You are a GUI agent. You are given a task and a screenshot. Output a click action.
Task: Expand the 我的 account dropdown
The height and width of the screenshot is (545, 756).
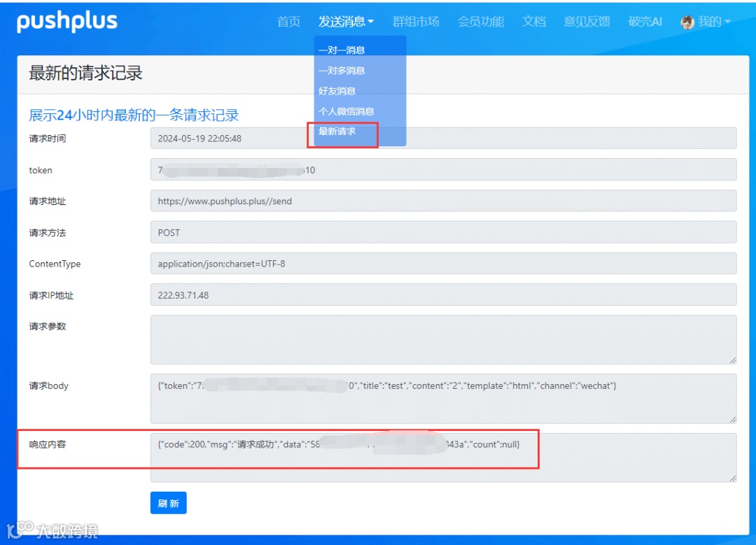[714, 22]
